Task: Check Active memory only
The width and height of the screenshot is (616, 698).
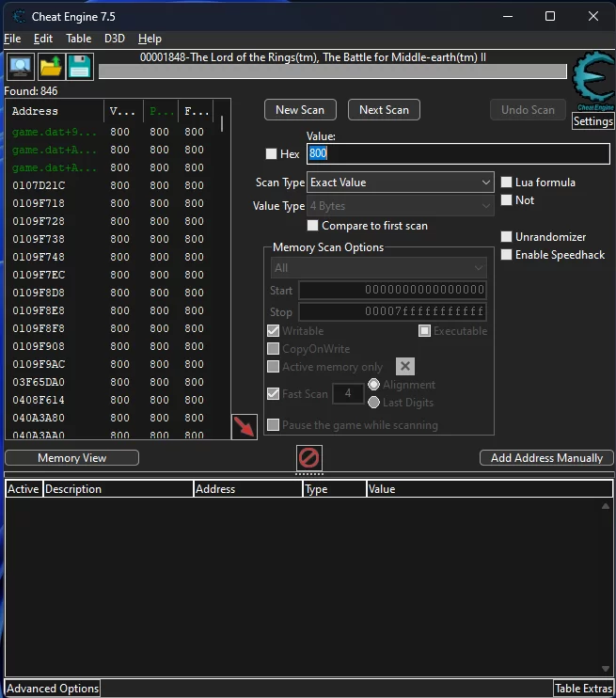Action: point(273,366)
